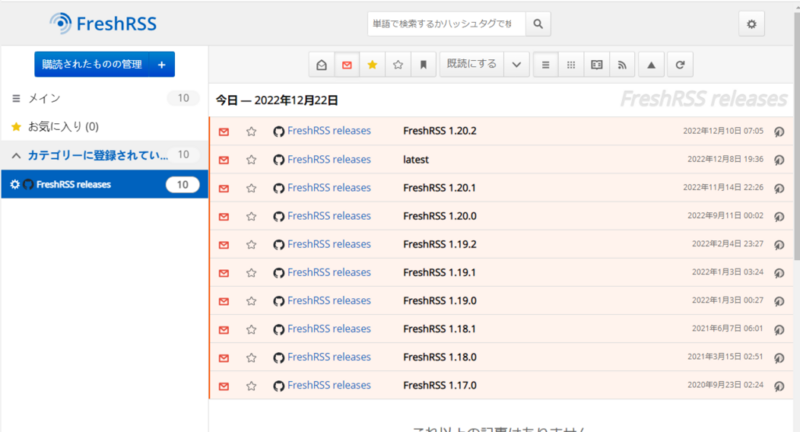Click FreshRSS releases link in 1.20.2 row
The height and width of the screenshot is (432, 800).
(x=329, y=131)
